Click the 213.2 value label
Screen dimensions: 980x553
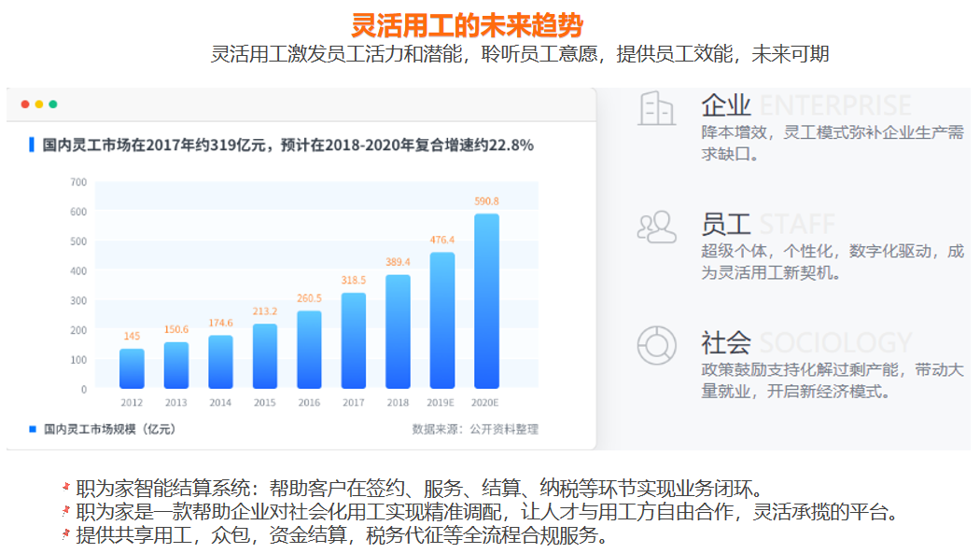tap(265, 311)
